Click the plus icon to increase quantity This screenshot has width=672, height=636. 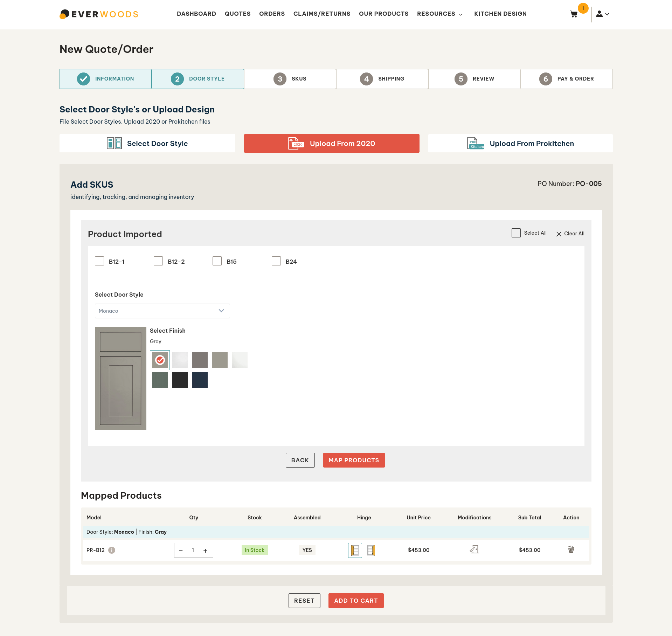[205, 551]
